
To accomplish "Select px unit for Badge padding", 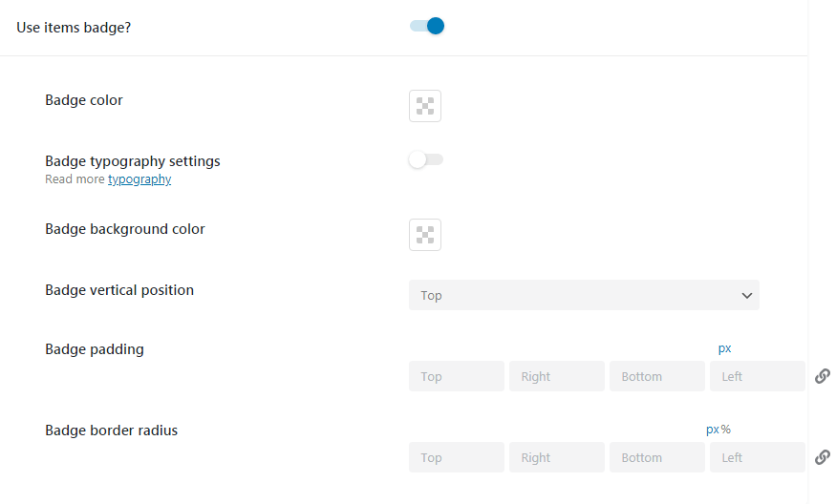I will pos(724,348).
